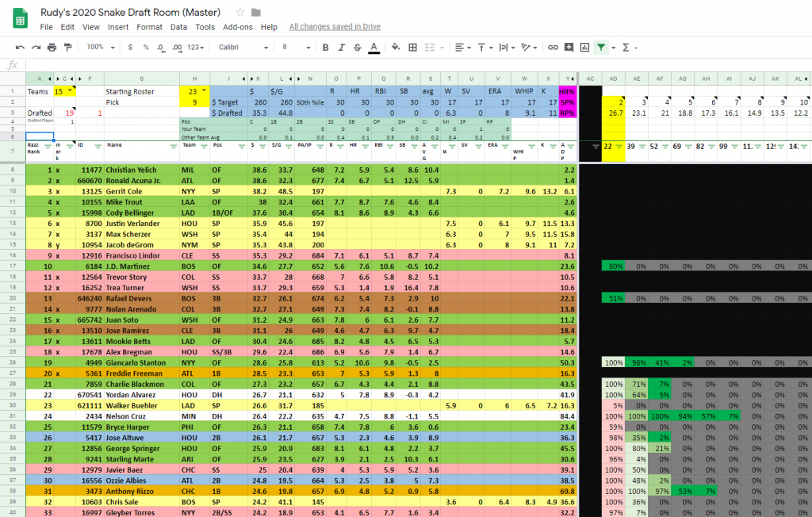The image size is (812, 517).
Task: Format as percent with the % icon
Action: pos(146,47)
